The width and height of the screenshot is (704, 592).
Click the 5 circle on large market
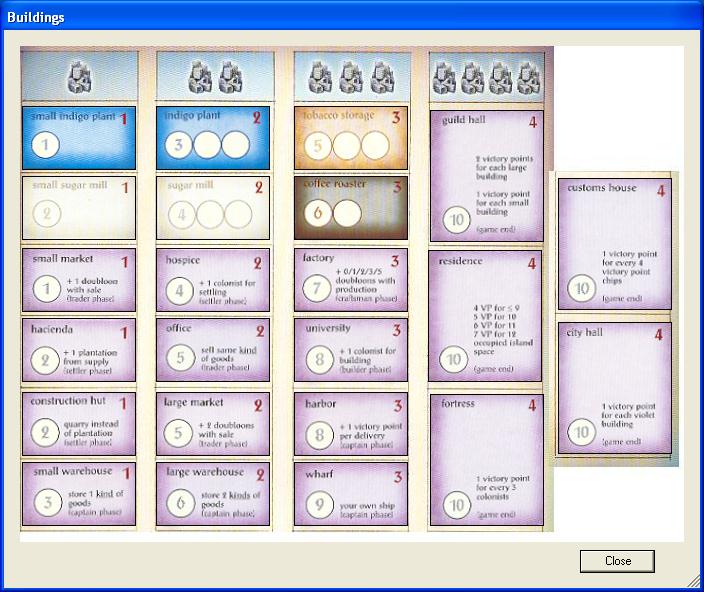pos(178,433)
